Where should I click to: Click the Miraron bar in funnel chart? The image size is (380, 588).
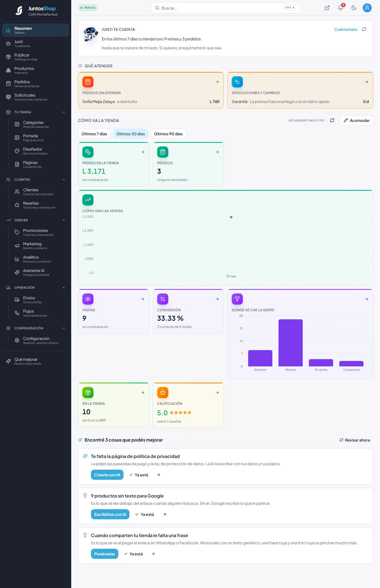(x=290, y=343)
